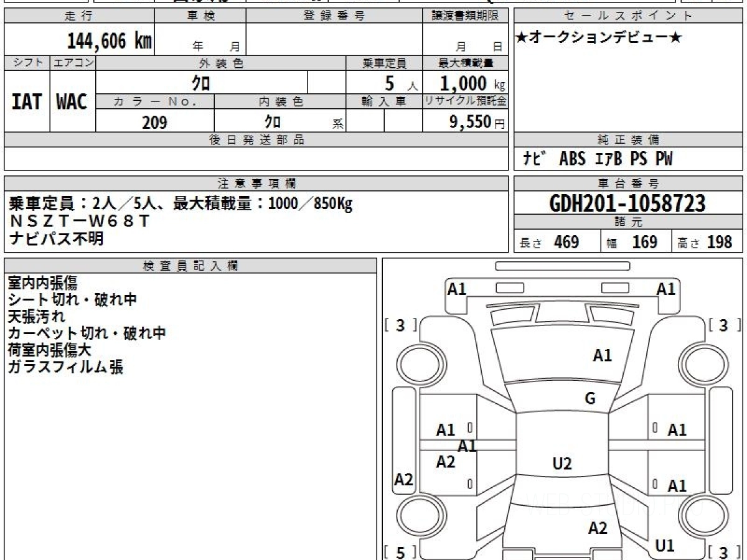Select equipment list ナビ ABS エアB PS PW
Image resolution: width=747 pixels, height=560 pixels.
click(598, 159)
